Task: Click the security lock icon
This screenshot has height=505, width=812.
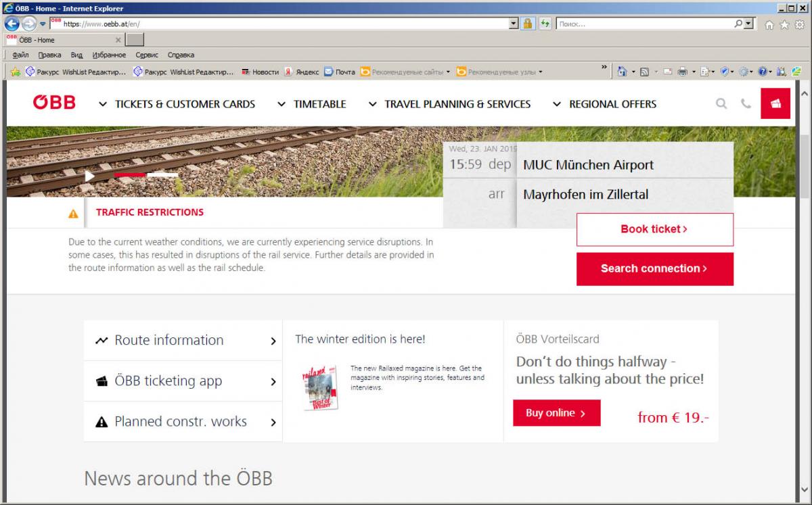Action: 528,24
